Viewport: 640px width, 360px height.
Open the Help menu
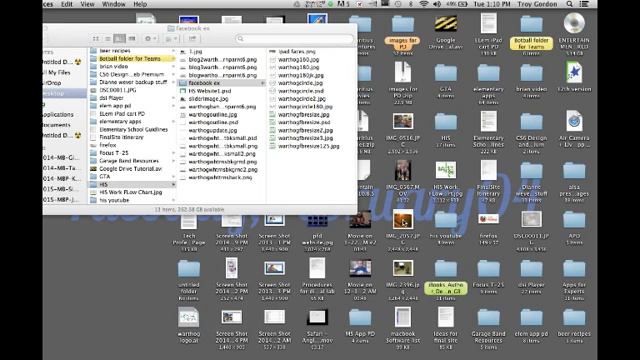[x=140, y=4]
